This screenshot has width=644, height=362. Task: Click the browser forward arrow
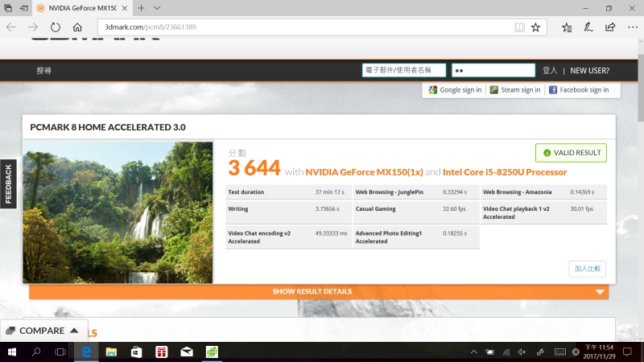click(x=33, y=27)
